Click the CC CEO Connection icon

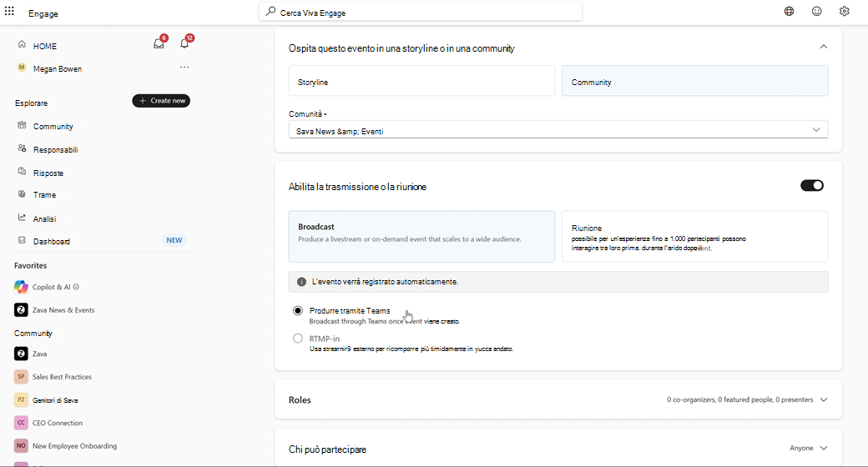coord(21,423)
